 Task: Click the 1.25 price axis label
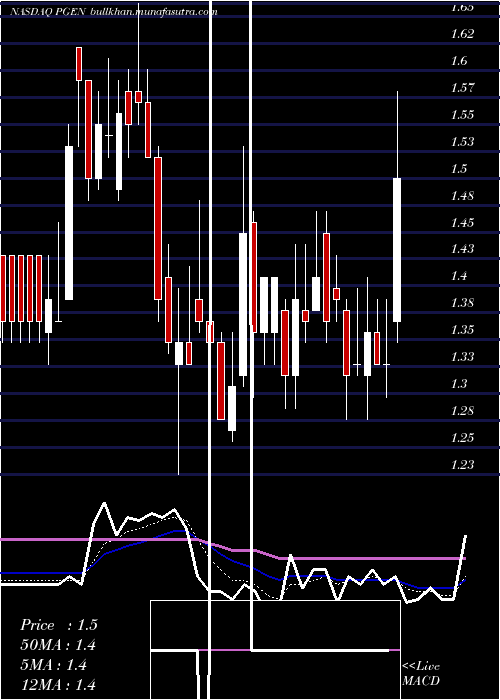click(462, 438)
